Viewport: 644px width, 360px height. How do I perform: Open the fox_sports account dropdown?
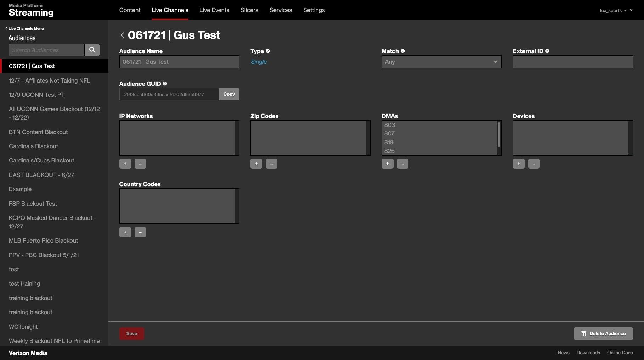[613, 10]
